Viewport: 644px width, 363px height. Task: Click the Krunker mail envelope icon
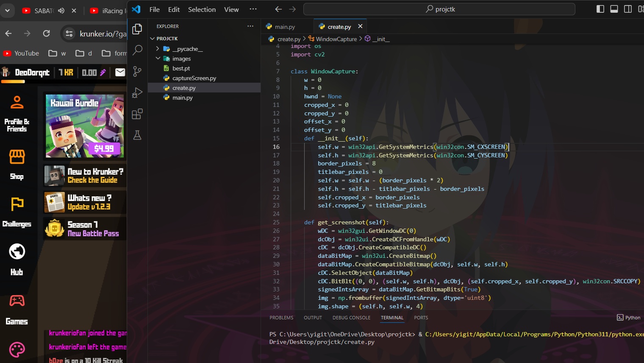(120, 73)
